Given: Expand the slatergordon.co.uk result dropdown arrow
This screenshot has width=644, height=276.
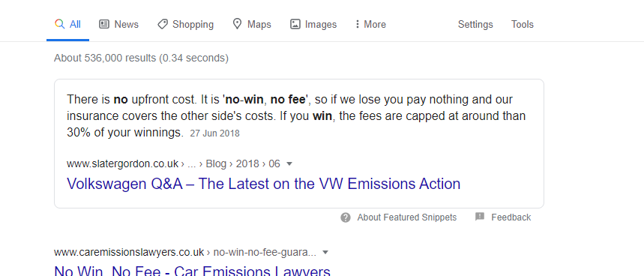Looking at the screenshot, I should (x=289, y=163).
